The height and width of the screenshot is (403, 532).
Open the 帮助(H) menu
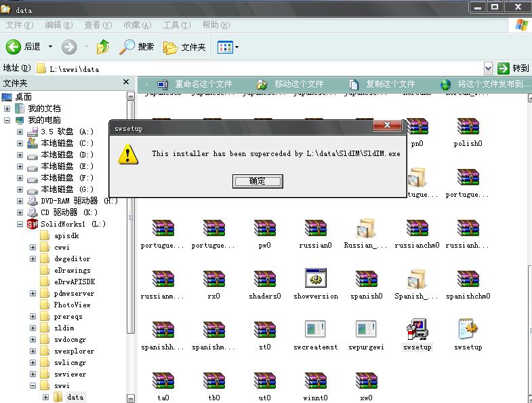click(216, 25)
